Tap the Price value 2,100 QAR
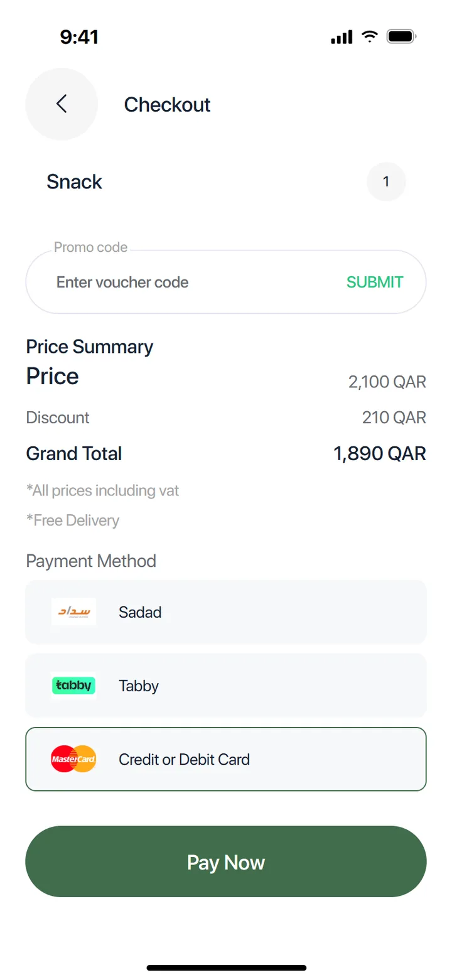Viewport: 452px width, 980px height. pyautogui.click(x=387, y=382)
